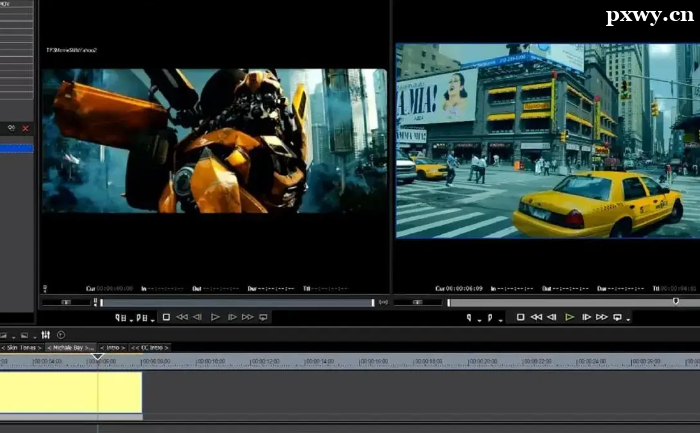This screenshot has width=700, height=433.
Task: Click the Player position bar
Action: 237,303
